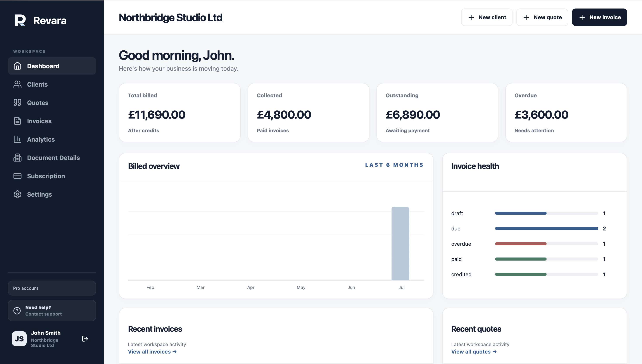Click the Subscription card icon
This screenshot has height=364, width=642.
pyautogui.click(x=17, y=176)
